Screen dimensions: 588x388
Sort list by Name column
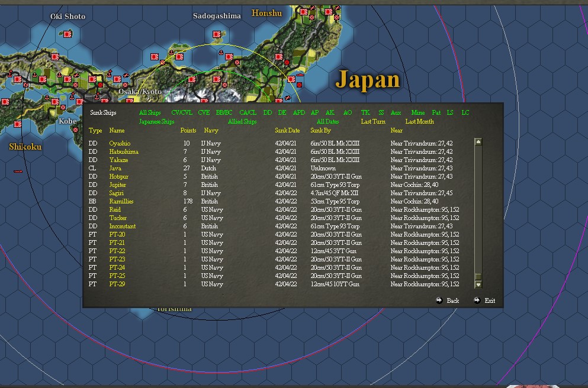(117, 130)
